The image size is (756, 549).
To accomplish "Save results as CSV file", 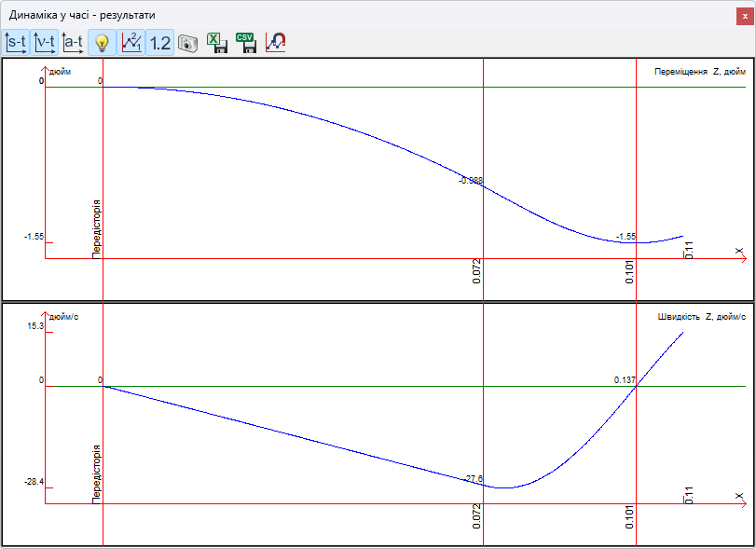I will 246,42.
